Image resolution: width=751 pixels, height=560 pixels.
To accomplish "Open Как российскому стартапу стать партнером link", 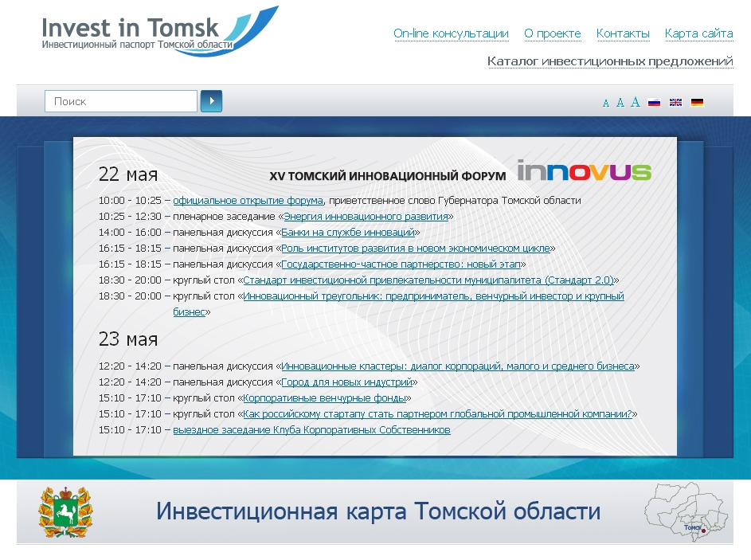I will pos(438,413).
